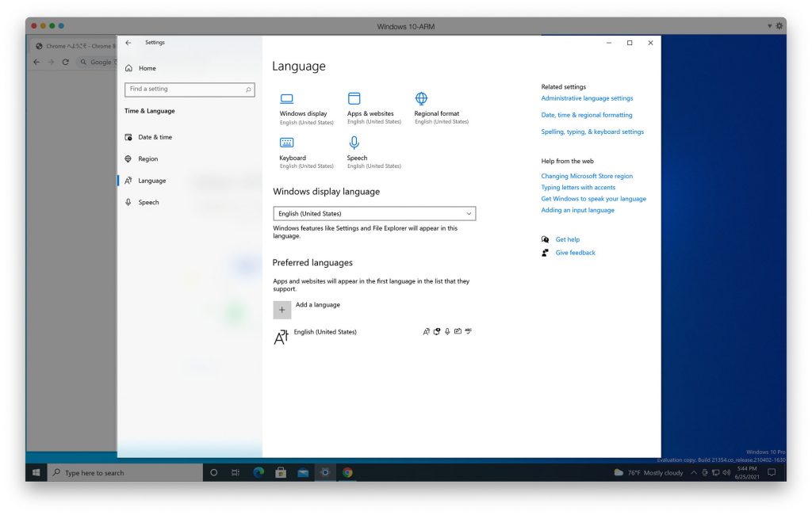Launch Microsoft Edge from the taskbar
Screen dimensions: 812x515
coord(259,472)
